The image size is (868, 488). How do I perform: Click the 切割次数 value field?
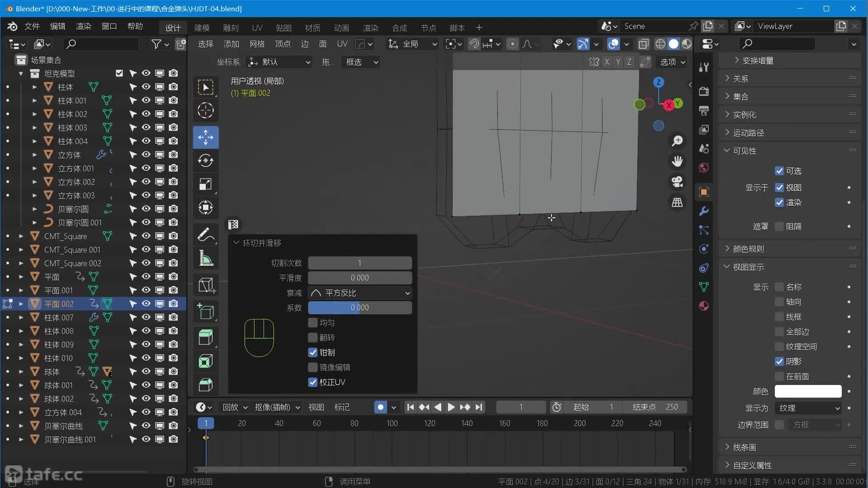click(360, 263)
